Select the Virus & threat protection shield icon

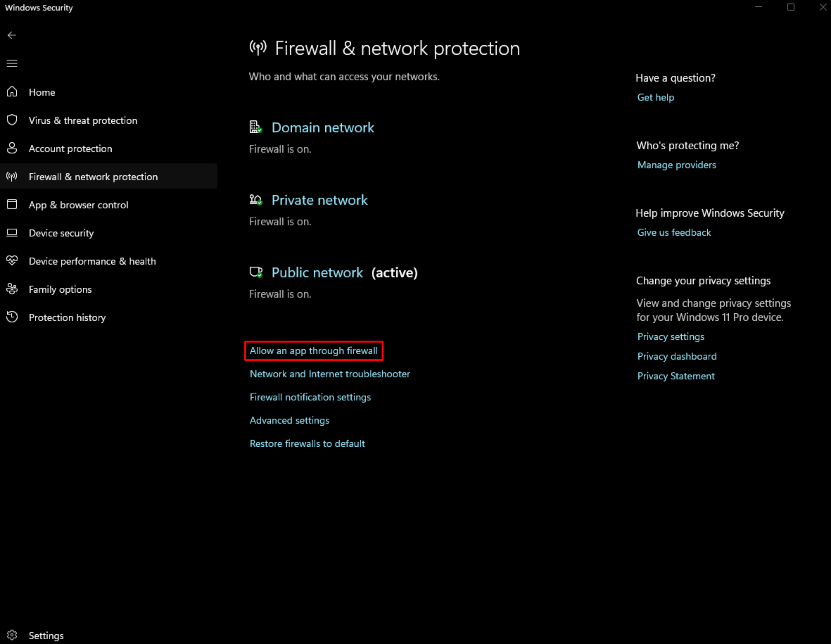click(12, 120)
